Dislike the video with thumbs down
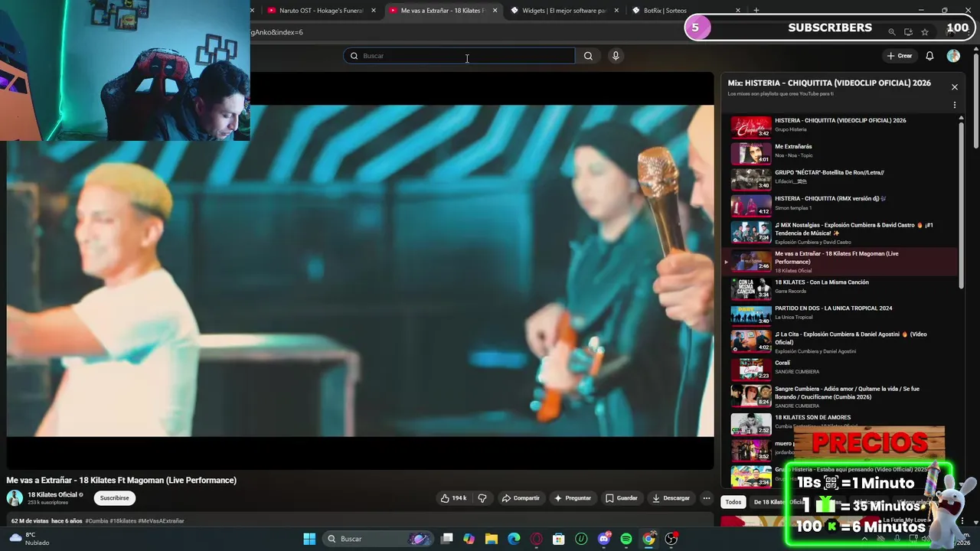This screenshot has height=551, width=980. (482, 498)
